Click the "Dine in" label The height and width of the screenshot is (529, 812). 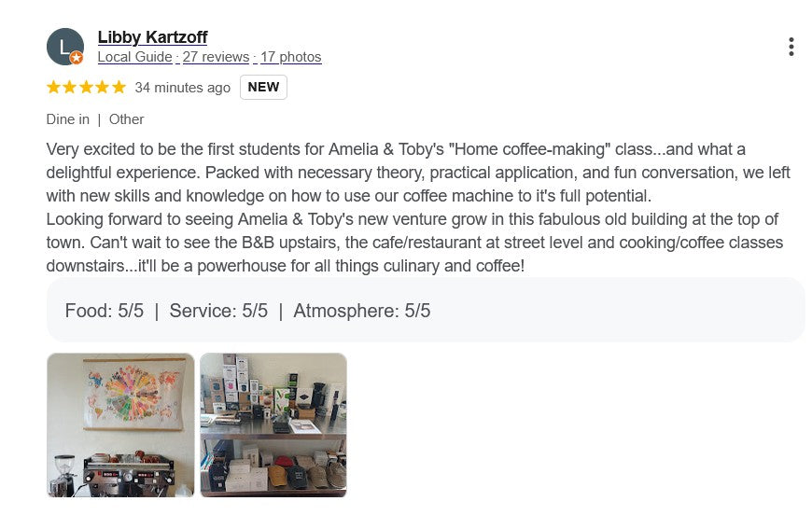coord(68,119)
